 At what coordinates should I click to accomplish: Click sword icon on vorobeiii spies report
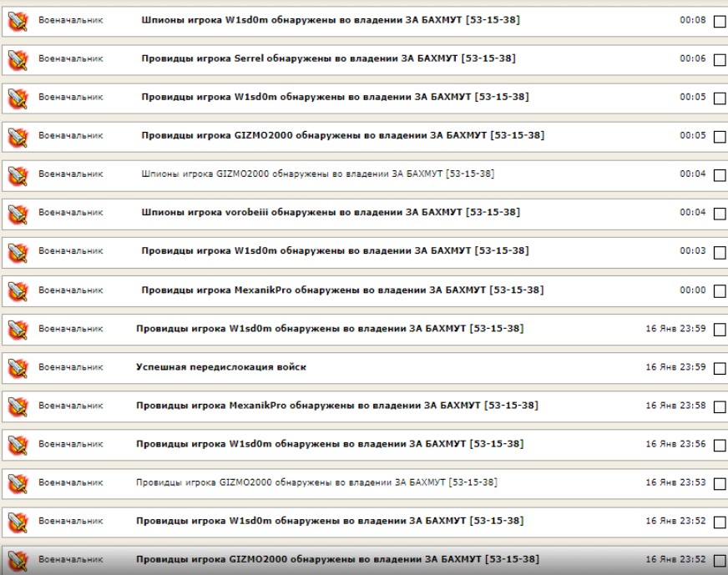pyautogui.click(x=18, y=214)
